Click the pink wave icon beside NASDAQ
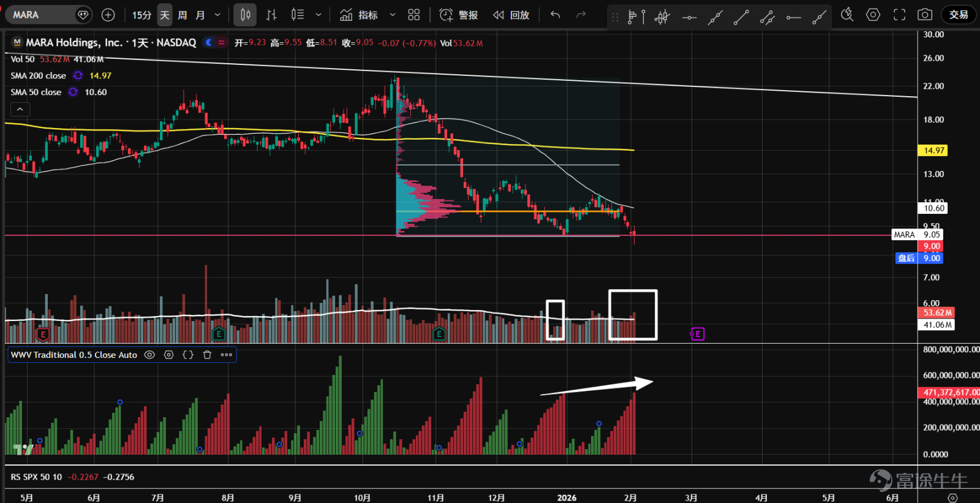This screenshot has height=503, width=980. (x=221, y=42)
